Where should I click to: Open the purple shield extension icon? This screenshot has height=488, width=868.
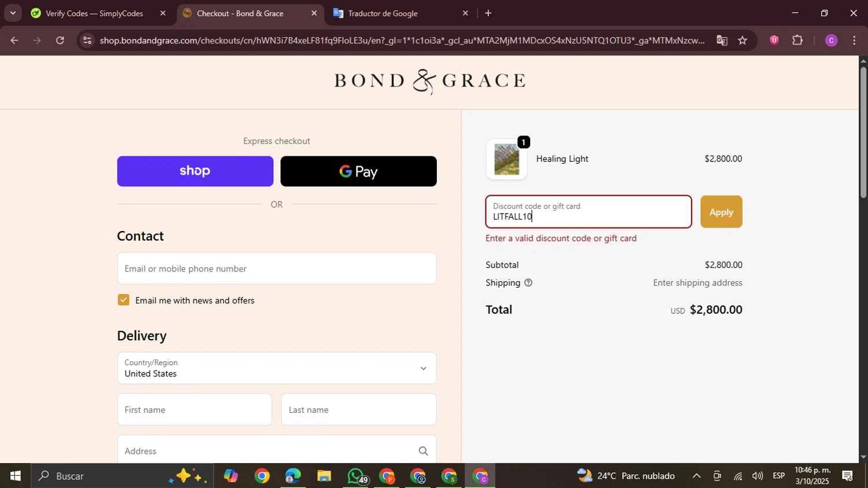click(774, 41)
